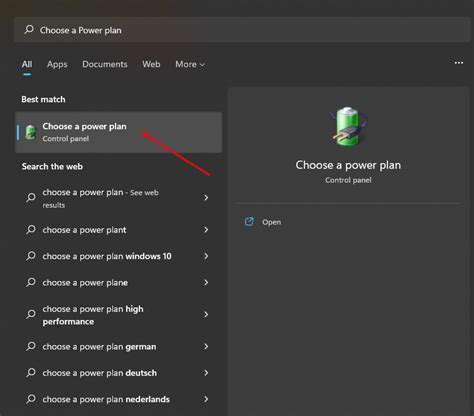Expand the More dropdown filter
The width and height of the screenshot is (474, 416).
pos(190,64)
